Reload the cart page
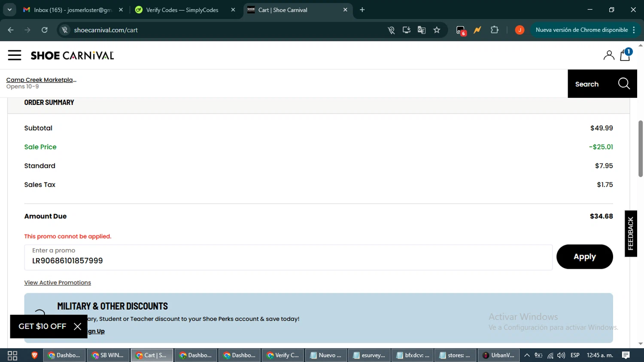 (45, 30)
